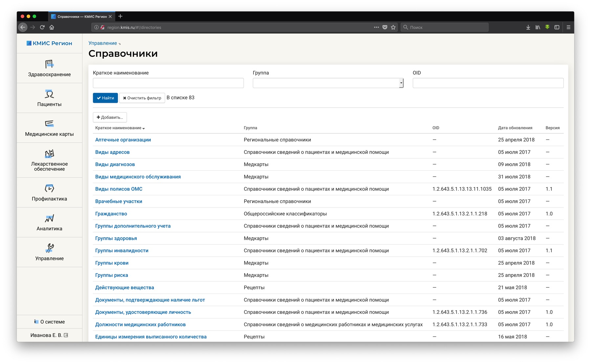Open Группы дополнительного учета directory

(133, 226)
